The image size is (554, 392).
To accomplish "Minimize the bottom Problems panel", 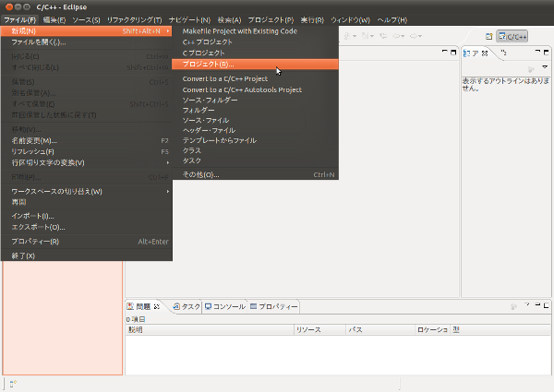I will pyautogui.click(x=537, y=304).
